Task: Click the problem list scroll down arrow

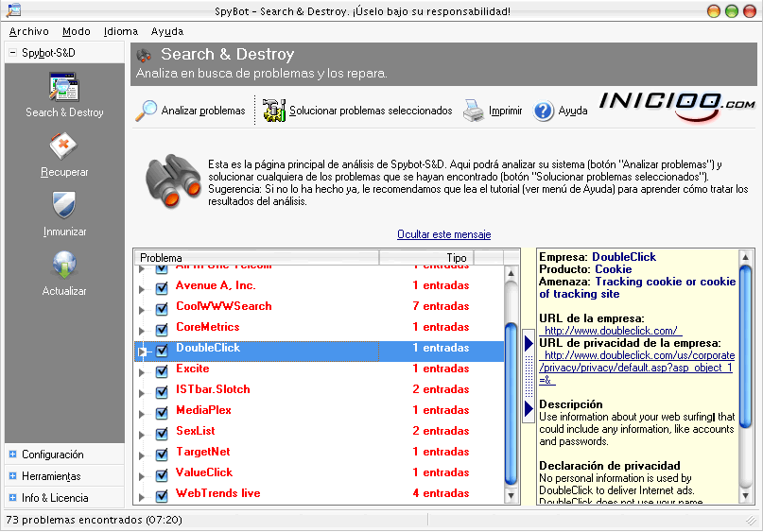Action: 511,495
